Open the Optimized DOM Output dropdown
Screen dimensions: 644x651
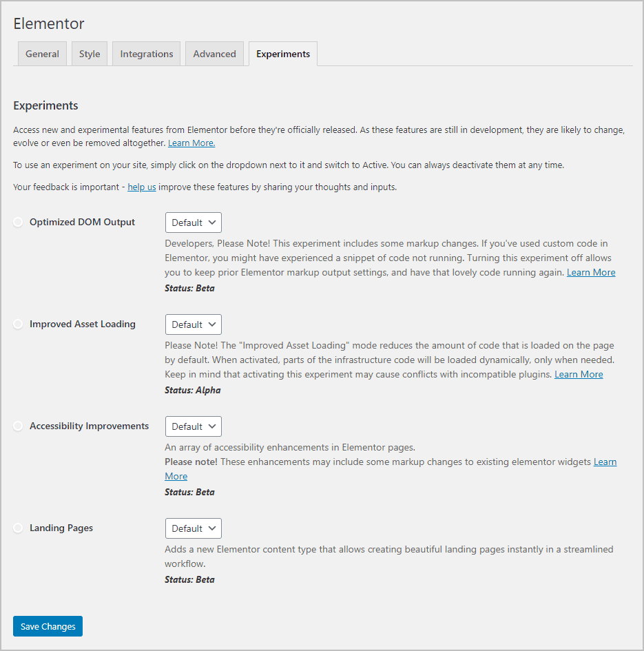(193, 223)
